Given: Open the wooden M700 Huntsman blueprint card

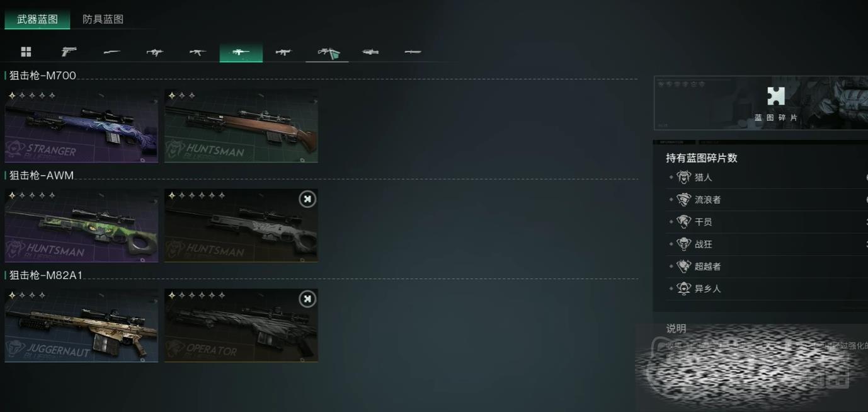Looking at the screenshot, I should pos(241,126).
